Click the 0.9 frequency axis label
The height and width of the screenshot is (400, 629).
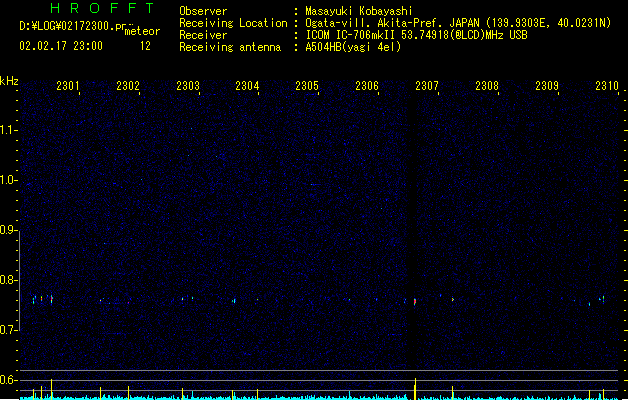point(8,230)
